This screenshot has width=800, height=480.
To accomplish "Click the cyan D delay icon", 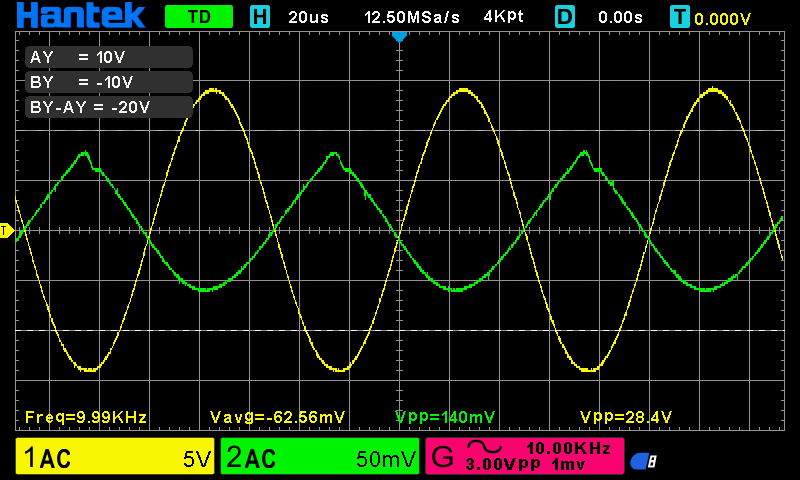I will tap(565, 17).
